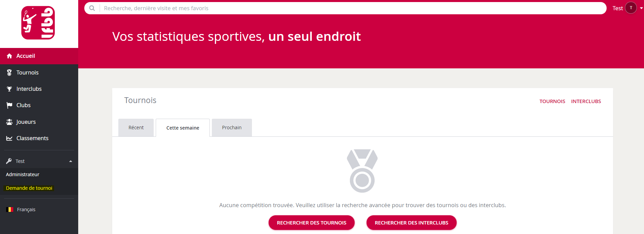Click the Classements chart icon
Screen dimensions: 644x234
click(x=10, y=138)
